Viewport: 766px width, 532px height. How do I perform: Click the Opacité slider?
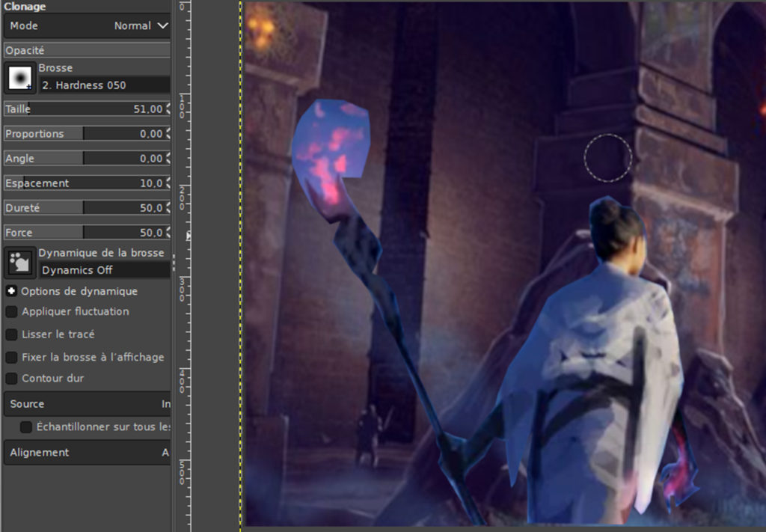click(x=87, y=50)
